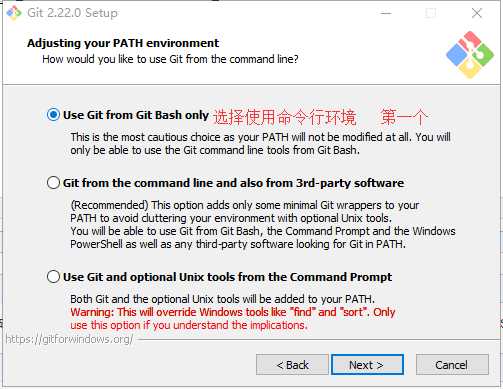This screenshot has width=503, height=389.
Task: Click 'Adjusting your PATH environment' heading
Action: tap(123, 43)
